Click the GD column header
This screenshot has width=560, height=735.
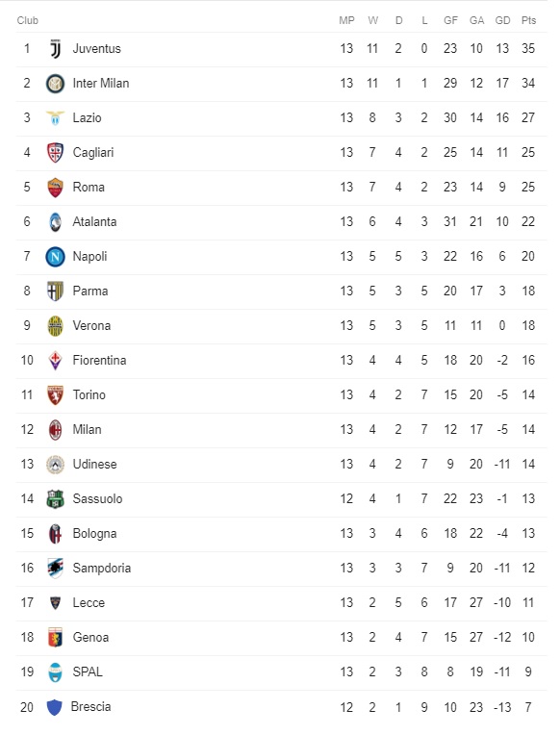(x=502, y=20)
